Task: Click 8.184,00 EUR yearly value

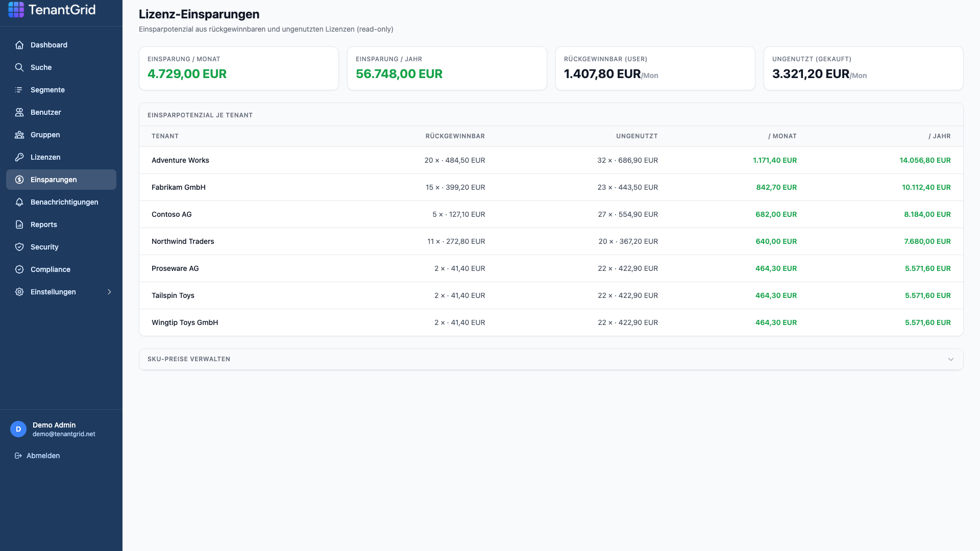Action: click(927, 214)
